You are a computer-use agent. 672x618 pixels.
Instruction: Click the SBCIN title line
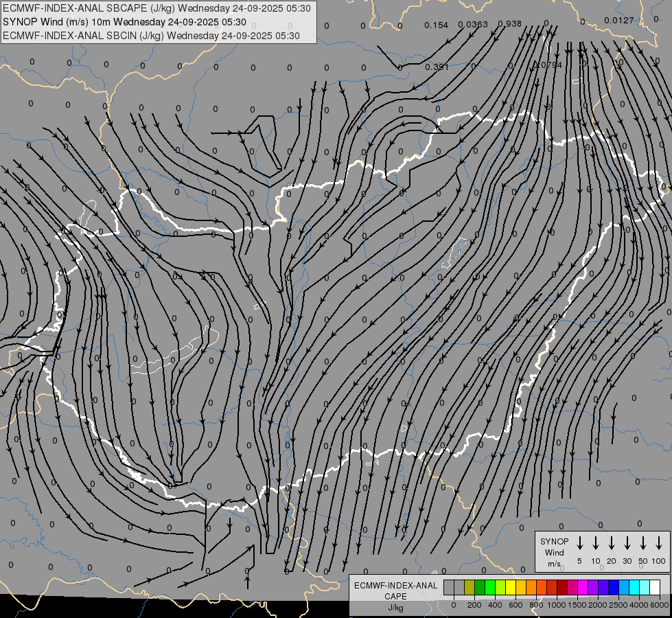click(151, 36)
